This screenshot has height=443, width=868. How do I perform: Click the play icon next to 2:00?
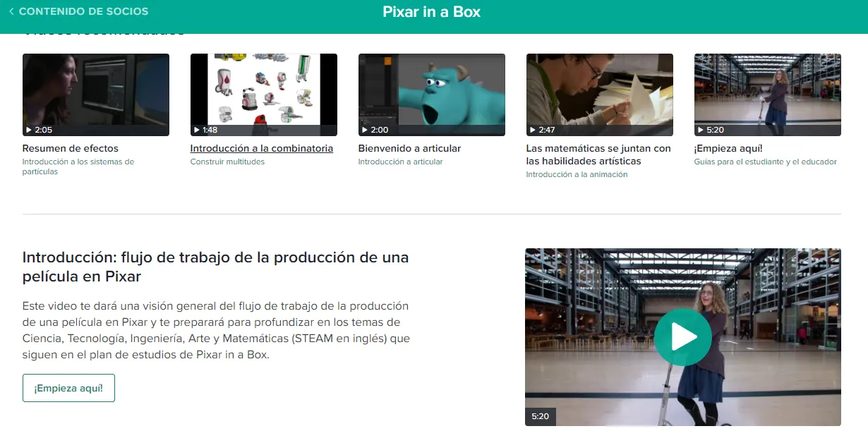365,130
